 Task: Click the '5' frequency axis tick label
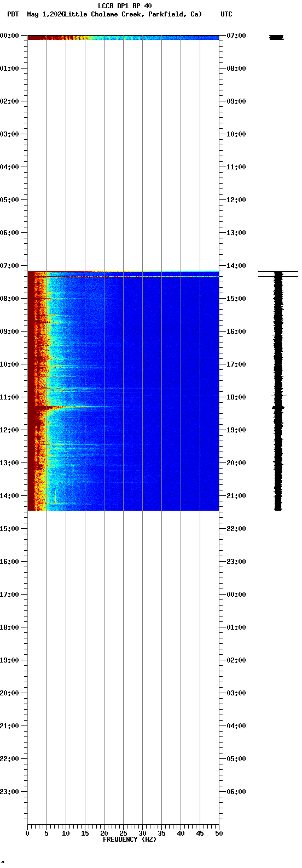[x=47, y=833]
